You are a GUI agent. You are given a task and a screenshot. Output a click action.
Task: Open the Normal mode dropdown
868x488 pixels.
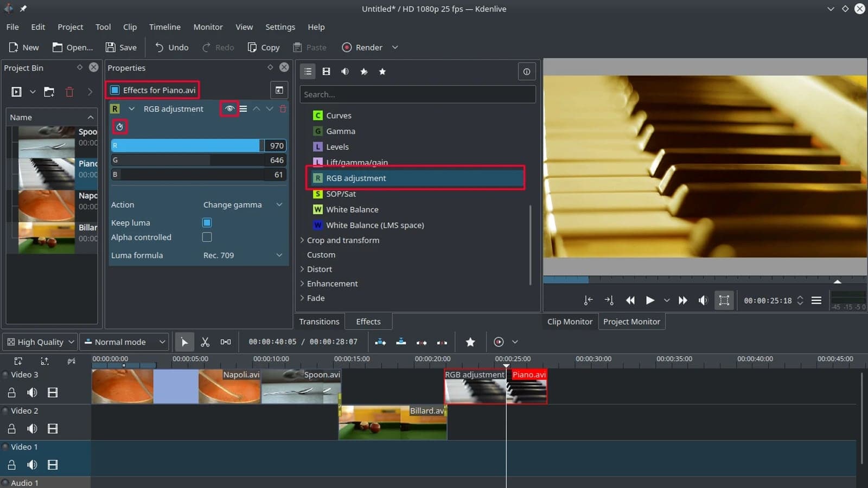click(x=124, y=342)
